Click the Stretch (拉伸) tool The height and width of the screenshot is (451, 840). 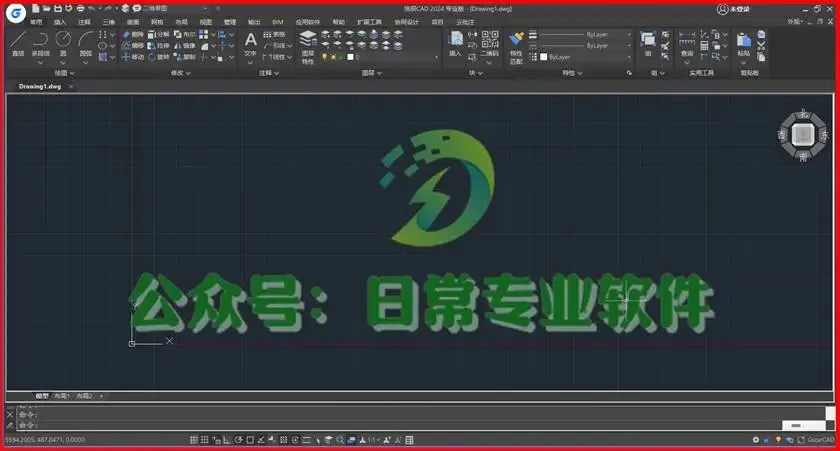point(159,46)
